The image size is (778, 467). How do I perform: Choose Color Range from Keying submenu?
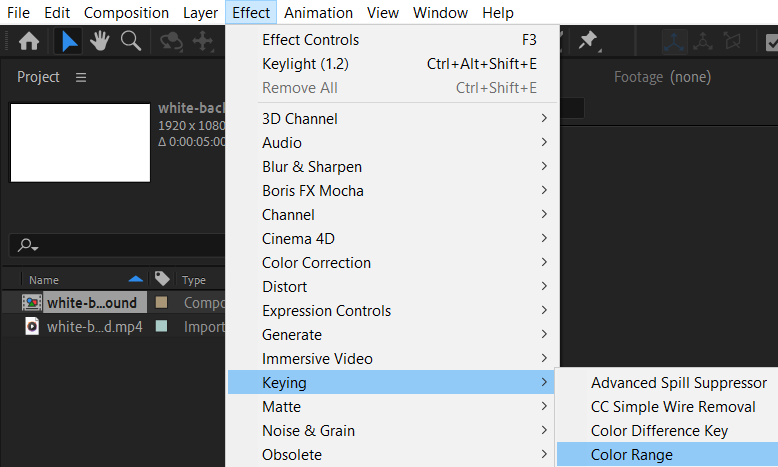pos(632,455)
